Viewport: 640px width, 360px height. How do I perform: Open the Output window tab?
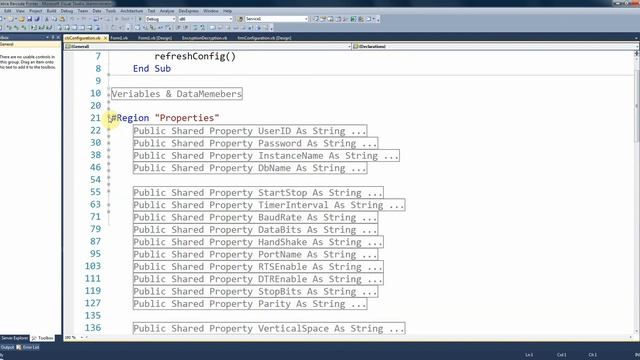click(7, 347)
